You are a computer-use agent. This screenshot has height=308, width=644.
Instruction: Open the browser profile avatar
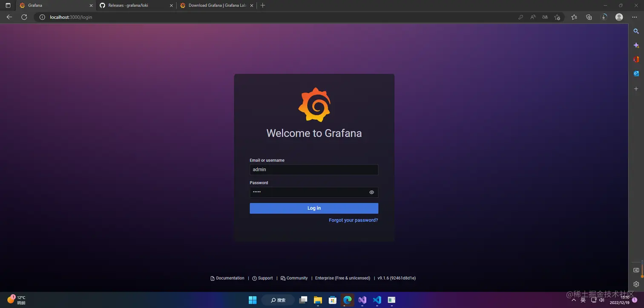click(619, 17)
